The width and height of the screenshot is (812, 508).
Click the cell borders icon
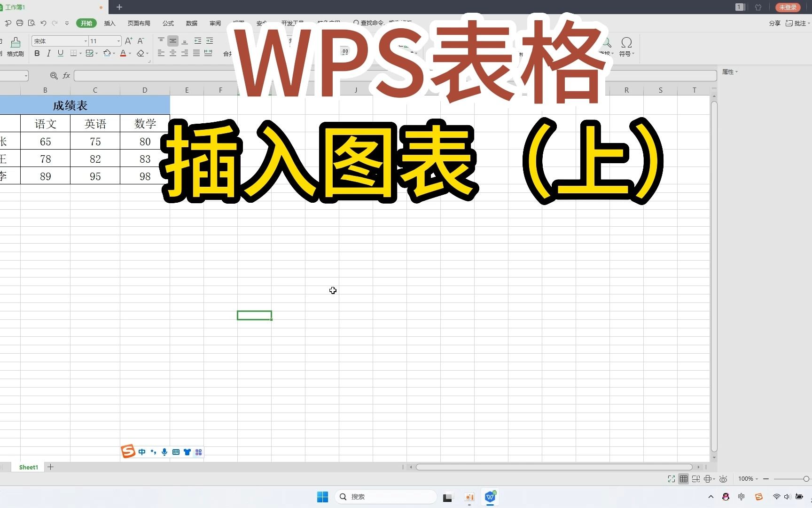73,53
